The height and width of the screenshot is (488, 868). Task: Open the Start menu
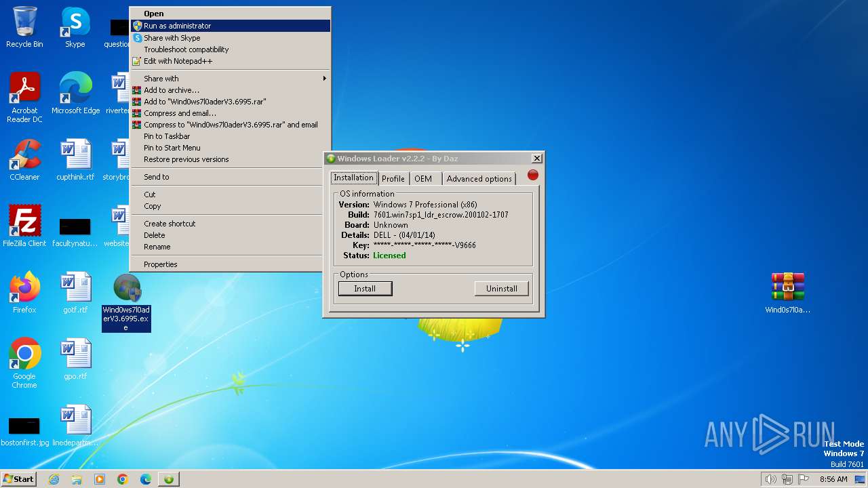[18, 479]
